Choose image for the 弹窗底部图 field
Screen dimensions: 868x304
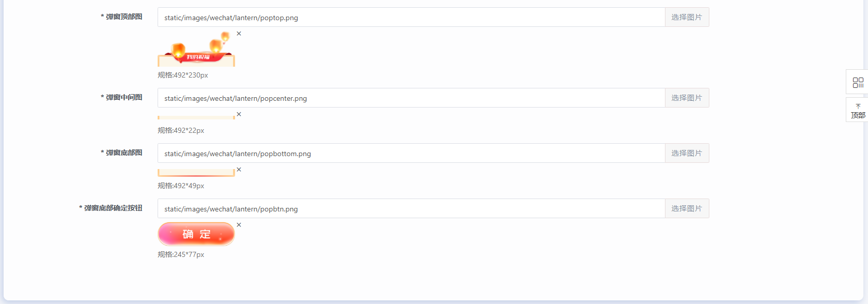[687, 153]
